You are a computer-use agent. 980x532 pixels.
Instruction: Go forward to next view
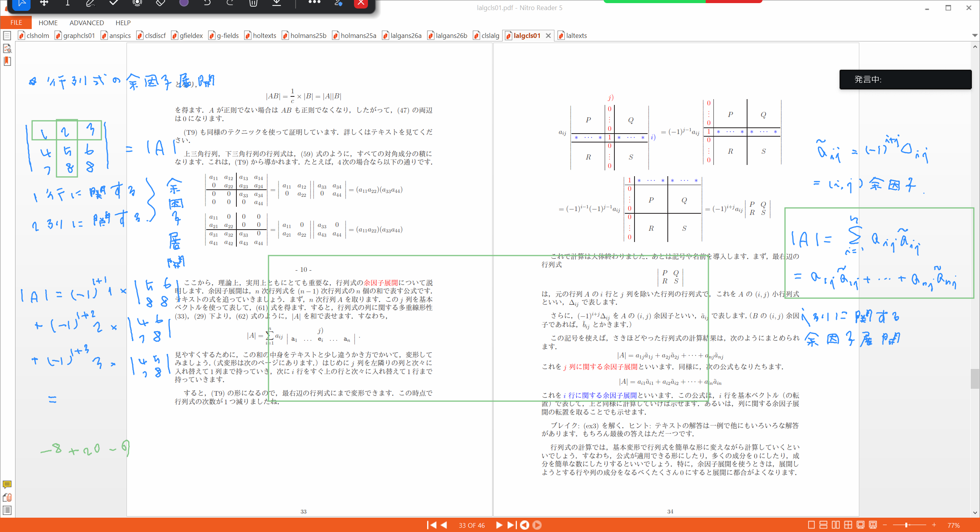pos(537,525)
